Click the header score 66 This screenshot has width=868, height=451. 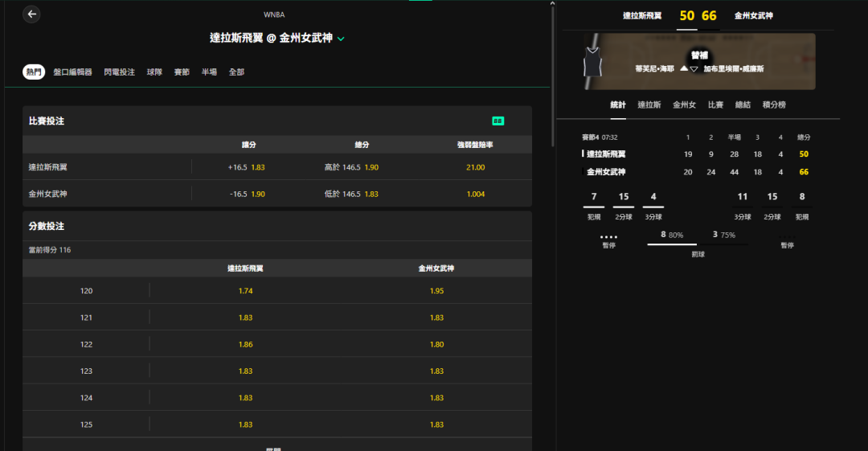709,16
